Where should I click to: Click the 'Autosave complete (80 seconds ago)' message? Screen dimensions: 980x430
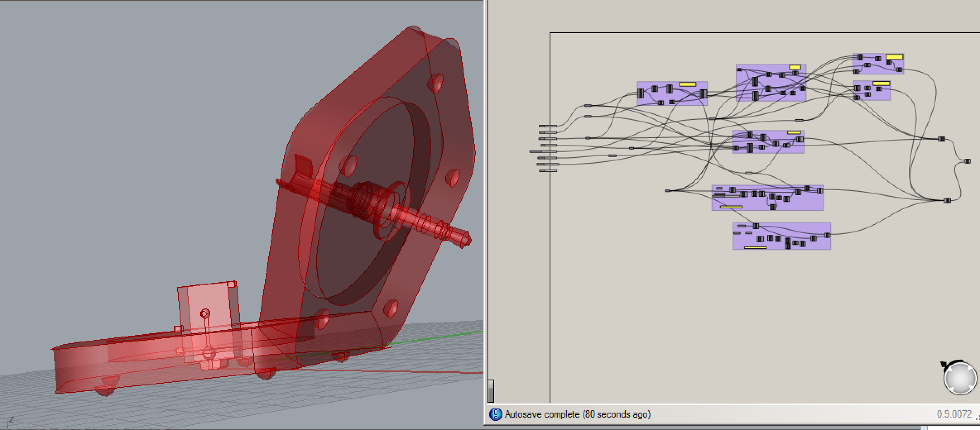coord(577,414)
